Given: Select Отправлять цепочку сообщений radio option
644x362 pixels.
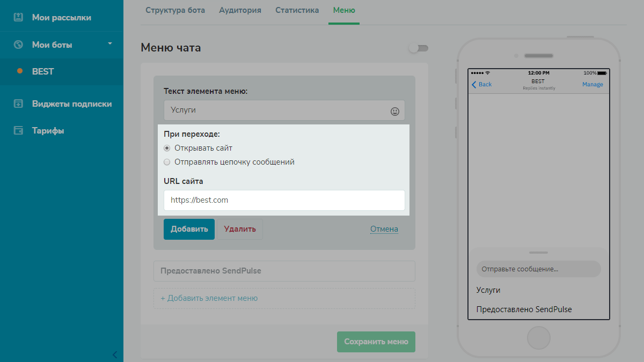Looking at the screenshot, I should [167, 162].
